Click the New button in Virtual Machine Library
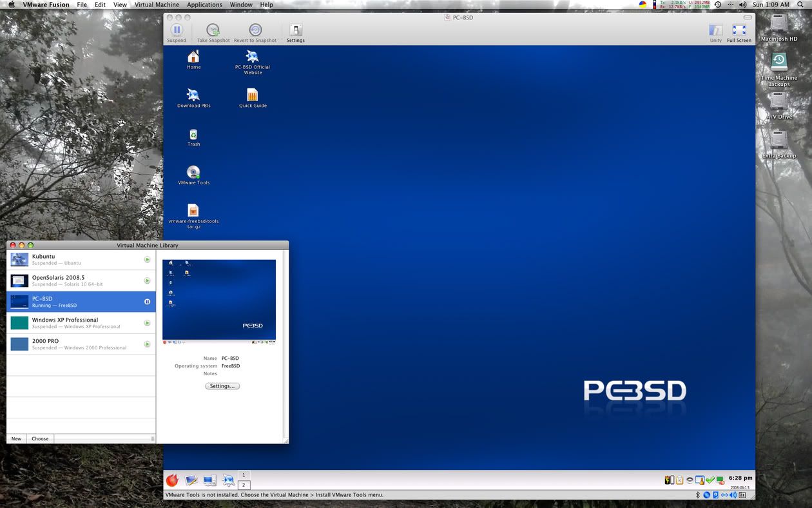Viewport: 812px width, 508px height. tap(16, 438)
